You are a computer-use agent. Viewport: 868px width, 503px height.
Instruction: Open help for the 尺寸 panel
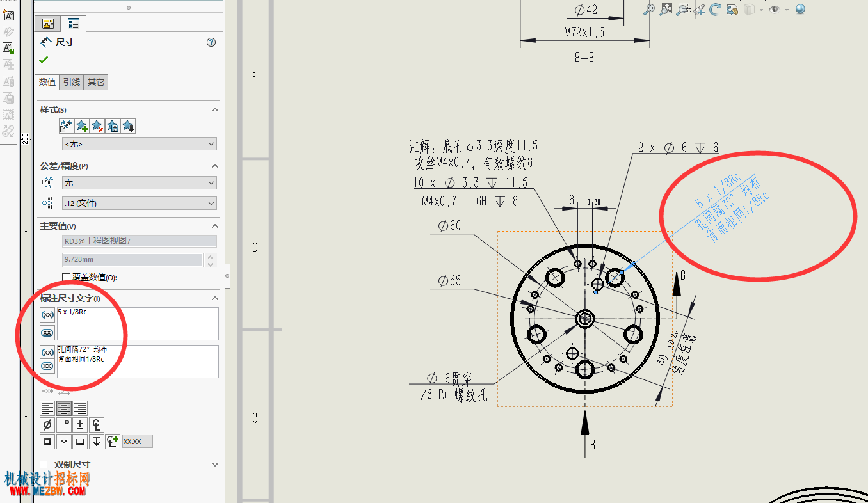[x=211, y=42]
